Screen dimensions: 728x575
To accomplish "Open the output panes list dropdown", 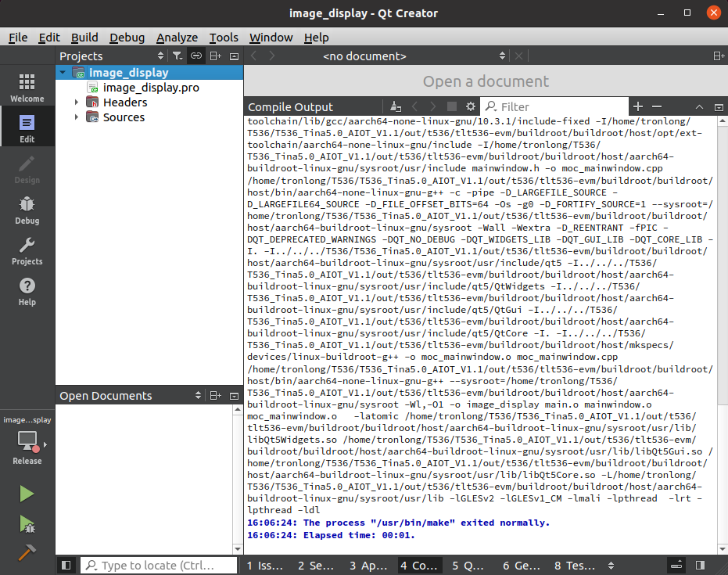I will pyautogui.click(x=611, y=566).
